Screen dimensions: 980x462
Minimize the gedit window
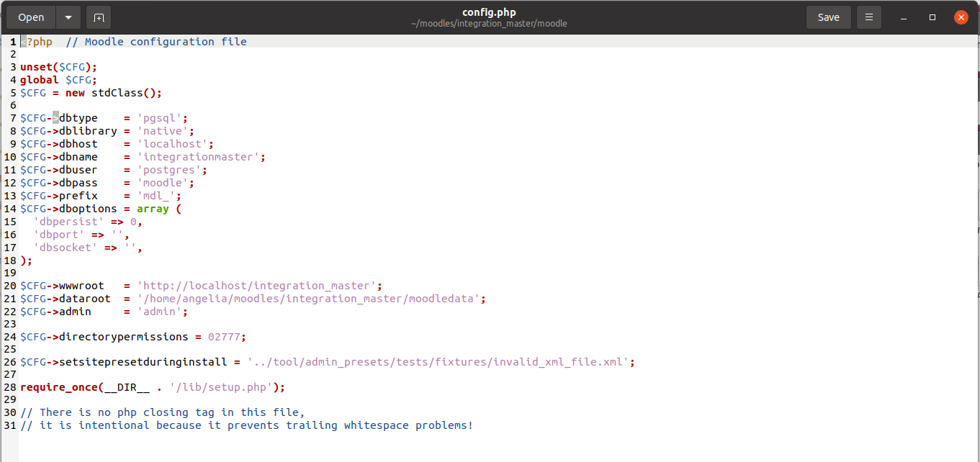pos(904,17)
